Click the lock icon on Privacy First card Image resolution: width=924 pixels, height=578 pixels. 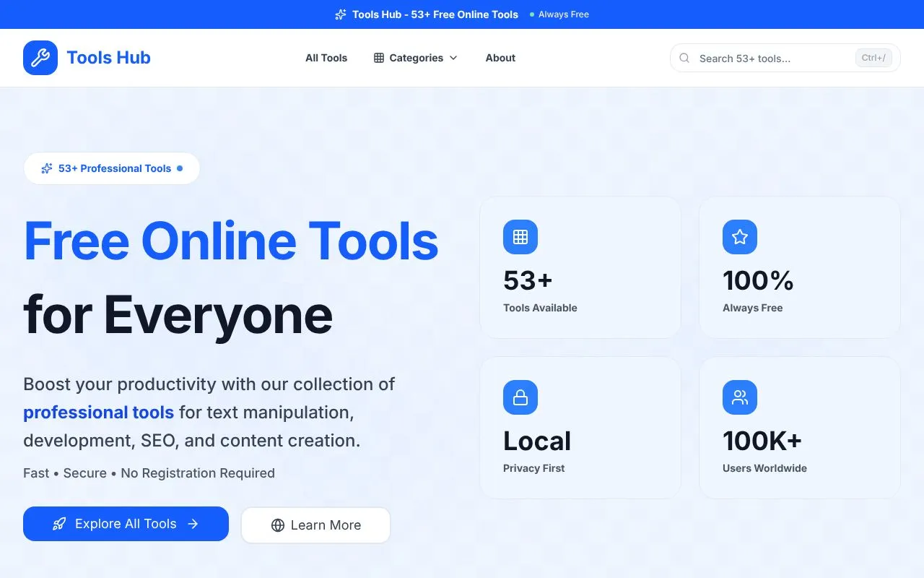[x=520, y=397]
